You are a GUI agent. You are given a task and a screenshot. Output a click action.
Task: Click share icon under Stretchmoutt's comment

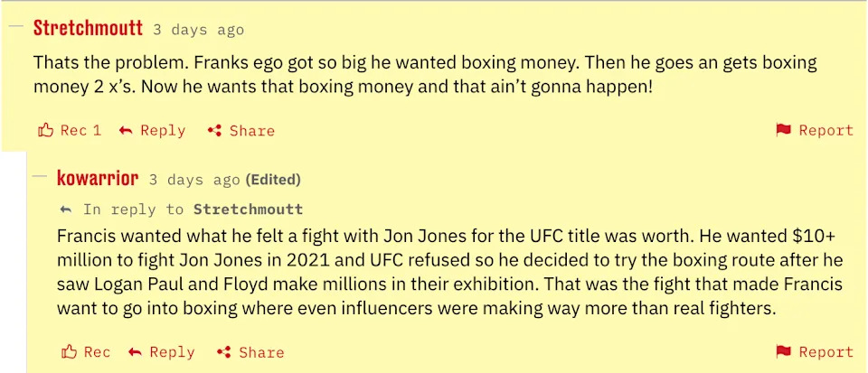pos(215,130)
